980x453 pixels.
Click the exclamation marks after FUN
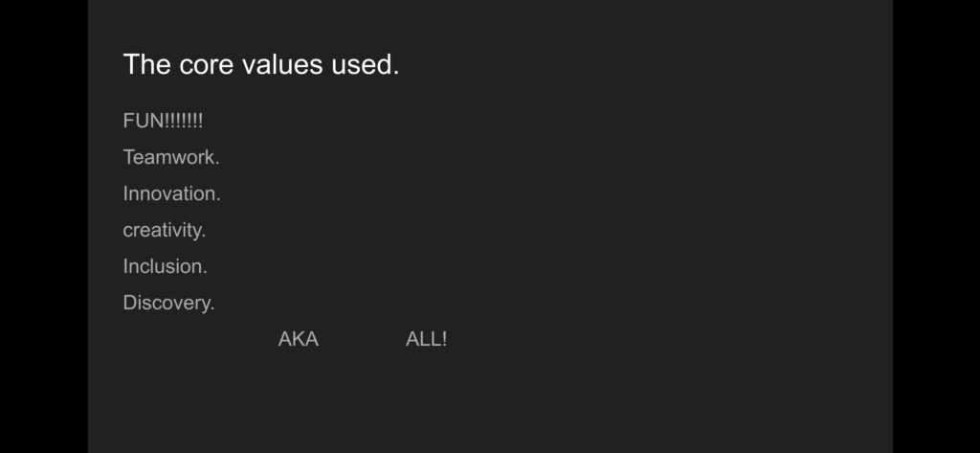coord(184,121)
